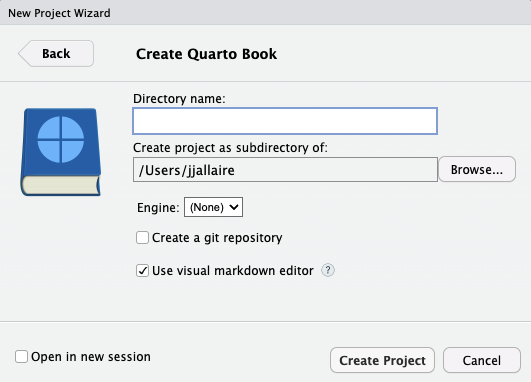Cancel the New Project Wizard

click(x=482, y=360)
